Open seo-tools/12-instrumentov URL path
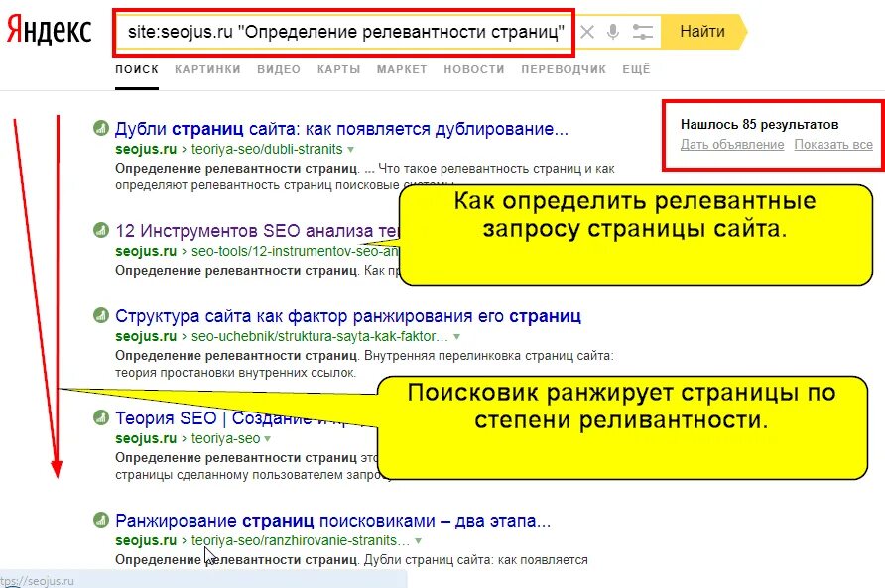 point(296,251)
